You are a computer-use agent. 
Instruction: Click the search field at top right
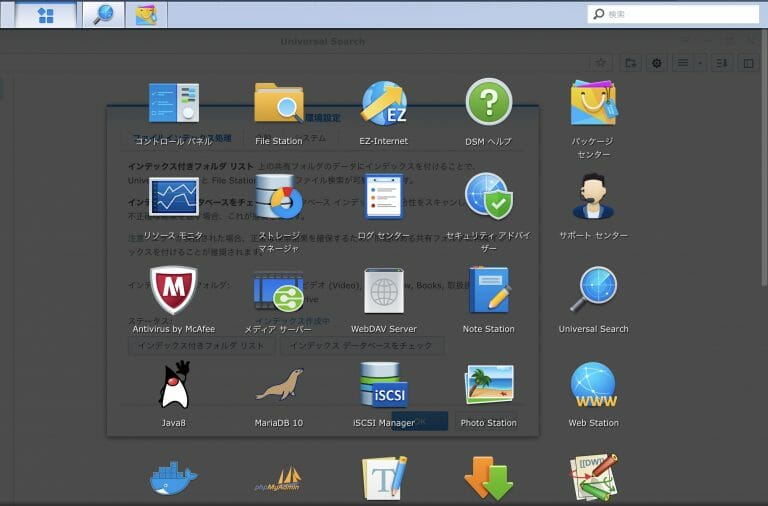click(673, 14)
